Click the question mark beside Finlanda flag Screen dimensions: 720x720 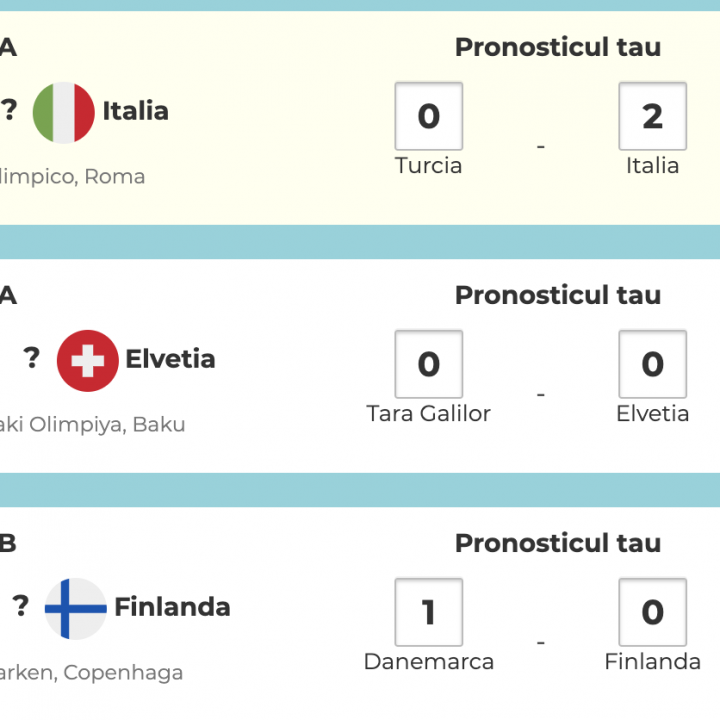(20, 606)
